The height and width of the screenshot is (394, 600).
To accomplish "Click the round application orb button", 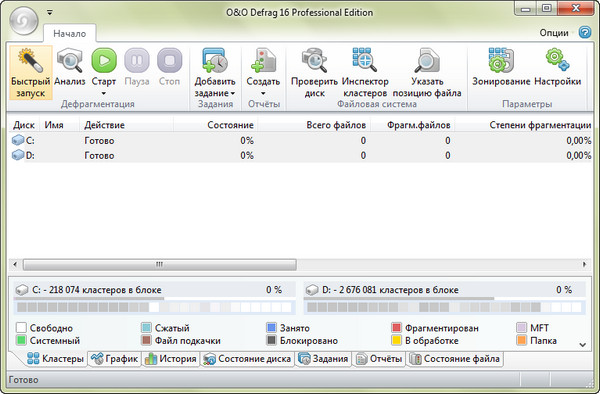I will [x=24, y=20].
